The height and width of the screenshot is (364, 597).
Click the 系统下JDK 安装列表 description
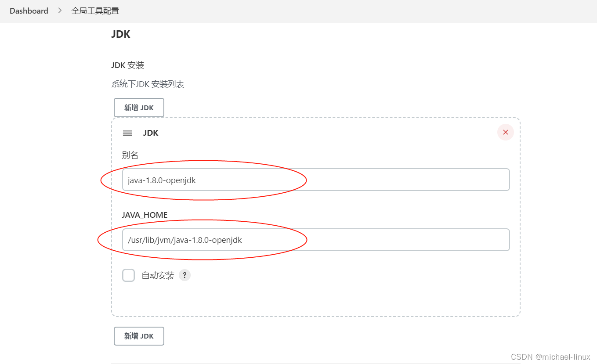coord(148,84)
